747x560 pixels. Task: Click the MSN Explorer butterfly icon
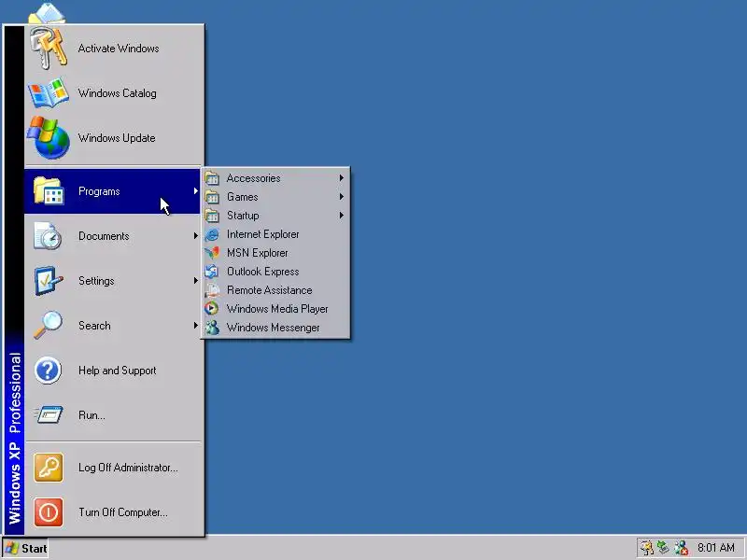pyautogui.click(x=212, y=253)
